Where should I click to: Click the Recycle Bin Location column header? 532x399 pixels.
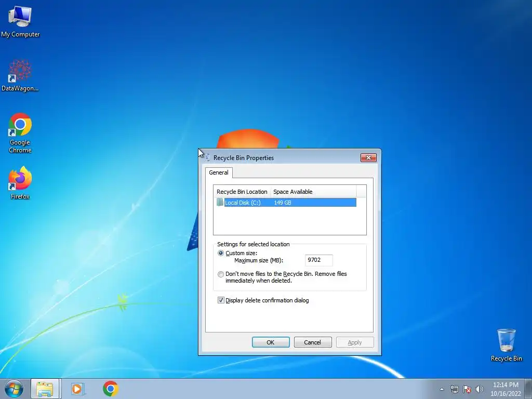pos(242,192)
